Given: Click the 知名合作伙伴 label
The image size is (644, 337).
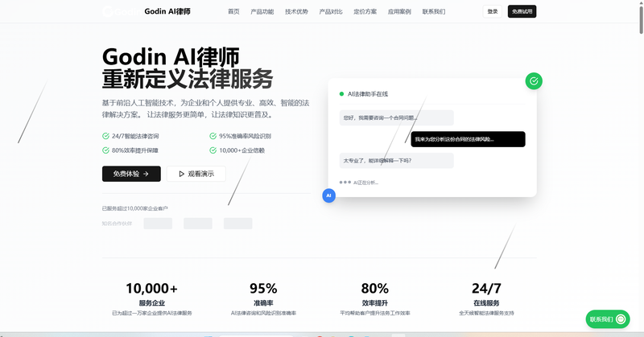Looking at the screenshot, I should [117, 224].
